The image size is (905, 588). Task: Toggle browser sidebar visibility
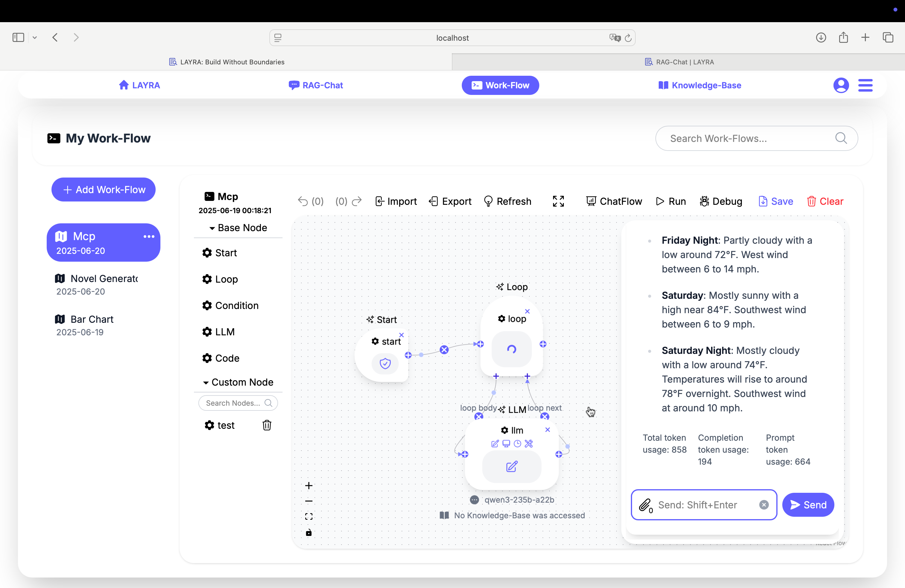coord(18,37)
